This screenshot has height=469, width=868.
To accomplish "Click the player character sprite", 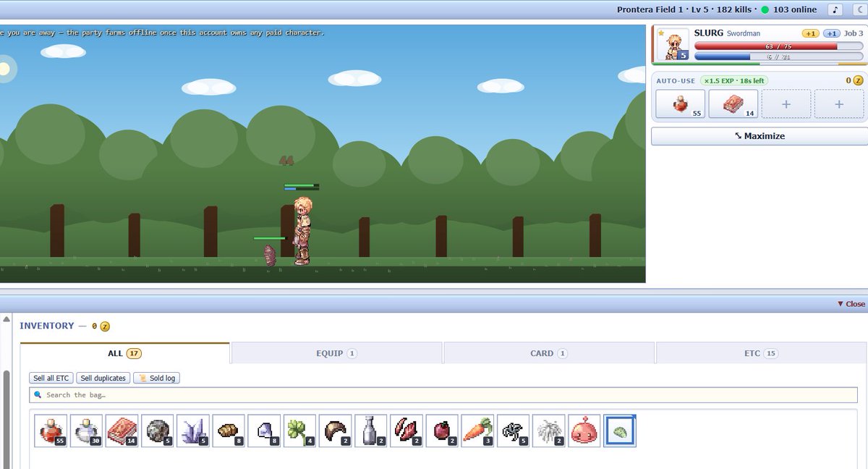I will 302,230.
